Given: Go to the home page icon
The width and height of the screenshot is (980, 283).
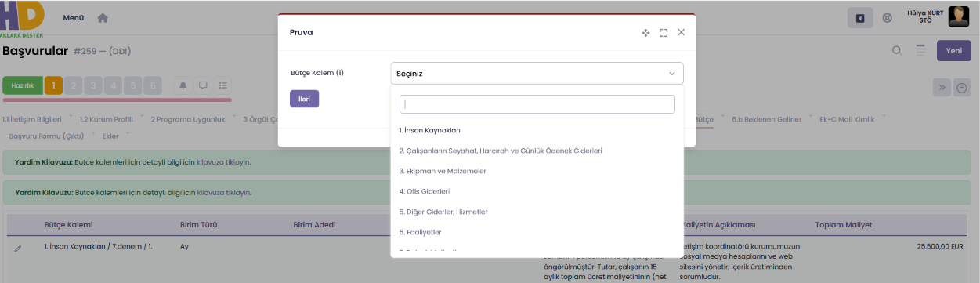Looking at the screenshot, I should point(103,18).
